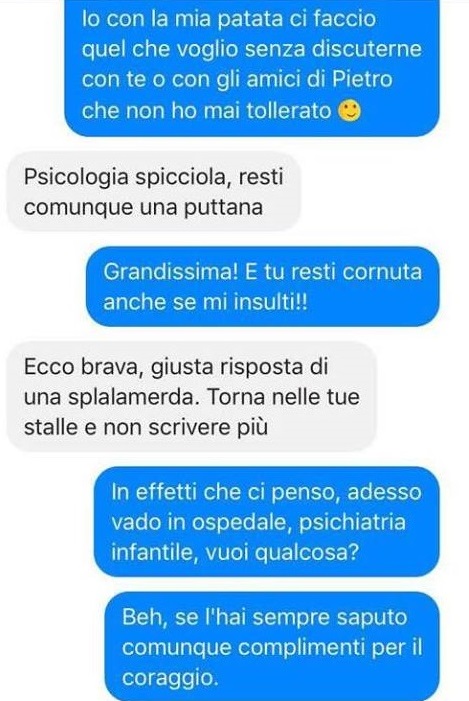Select the blue bubble about 'psichiatria infantile'
Image resolution: width=469 pixels, height=701 pixels.
click(266, 522)
